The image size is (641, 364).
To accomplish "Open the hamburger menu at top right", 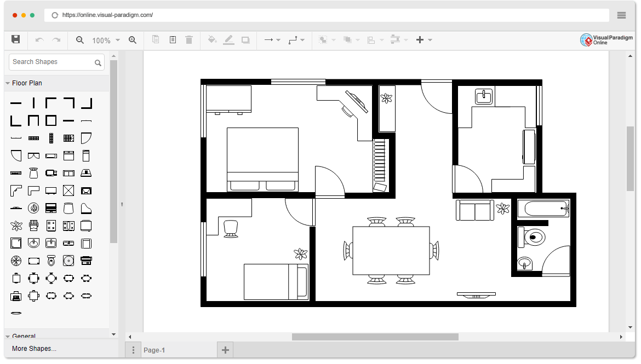I will (621, 15).
